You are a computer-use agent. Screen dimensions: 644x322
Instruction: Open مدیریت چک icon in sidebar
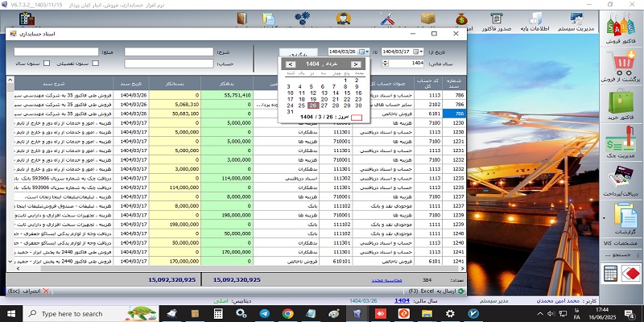click(621, 139)
